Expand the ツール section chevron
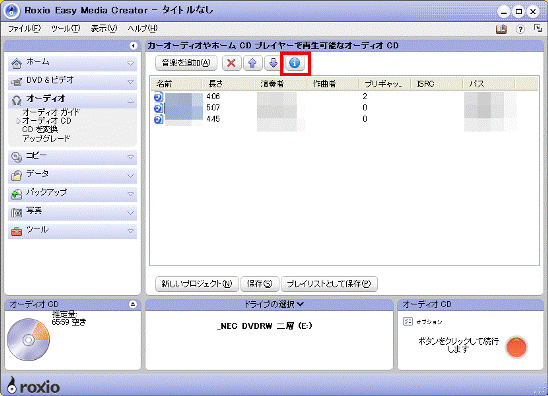Screen dimensions: 548x396 coord(130,231)
